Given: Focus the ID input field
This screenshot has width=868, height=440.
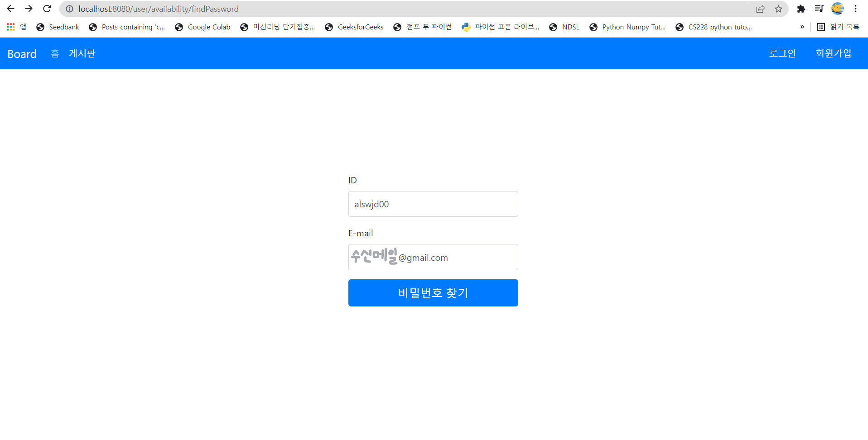Looking at the screenshot, I should click(x=433, y=204).
